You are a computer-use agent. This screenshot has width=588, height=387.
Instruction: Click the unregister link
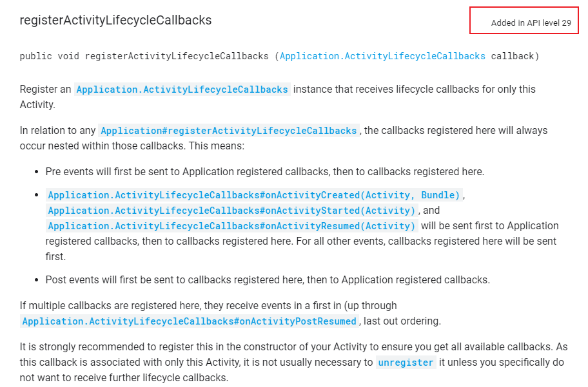(x=406, y=363)
